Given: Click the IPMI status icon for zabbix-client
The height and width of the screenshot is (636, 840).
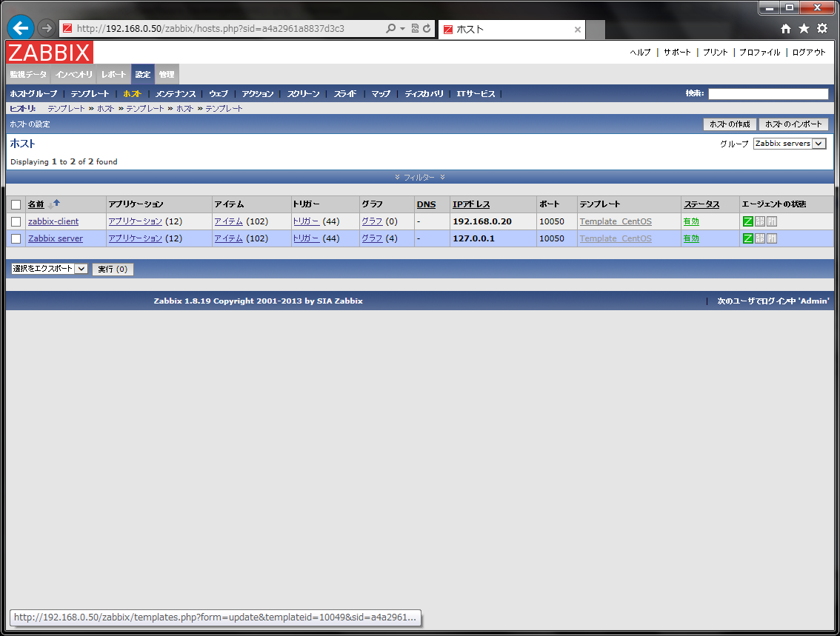Looking at the screenshot, I should 771,221.
